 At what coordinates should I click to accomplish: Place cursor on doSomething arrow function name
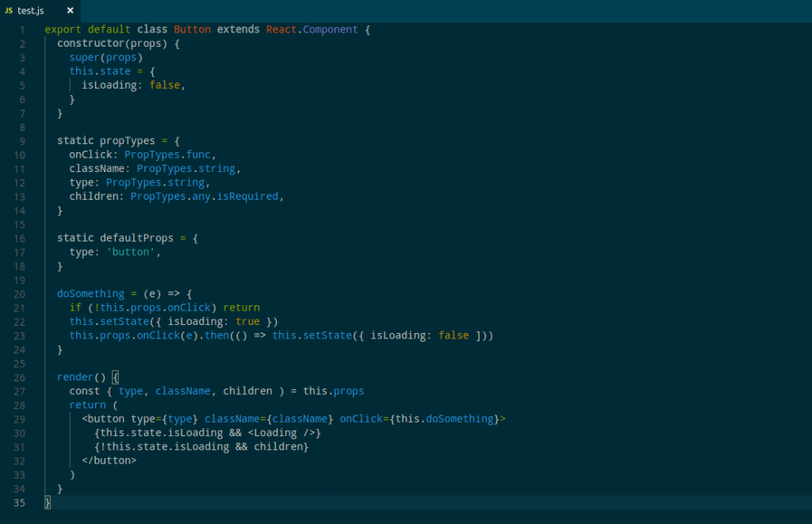pos(90,293)
